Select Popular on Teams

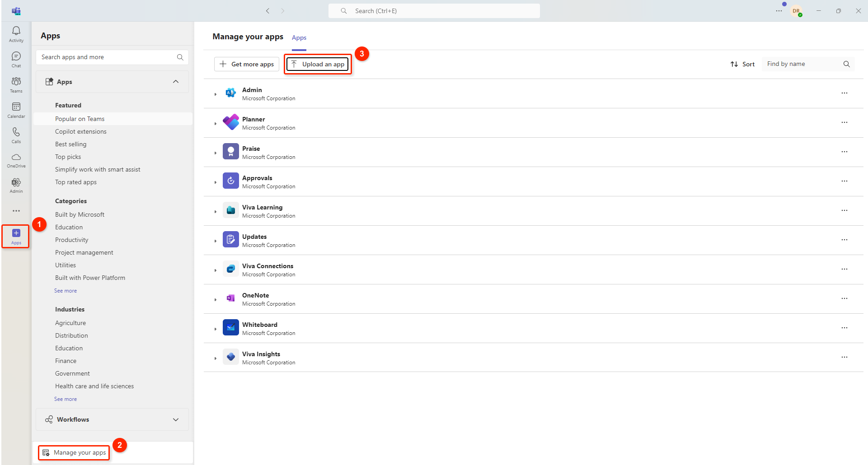click(113, 119)
